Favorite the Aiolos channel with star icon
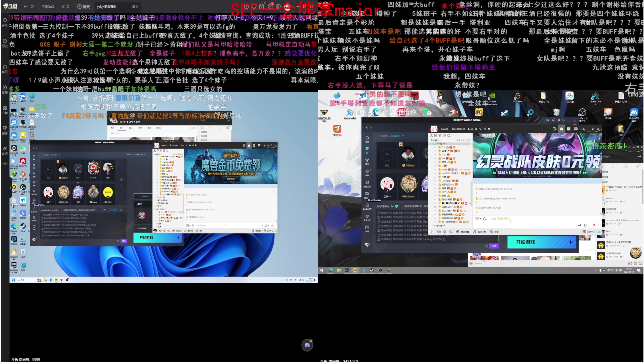This screenshot has height=362, width=644. click(x=476, y=129)
